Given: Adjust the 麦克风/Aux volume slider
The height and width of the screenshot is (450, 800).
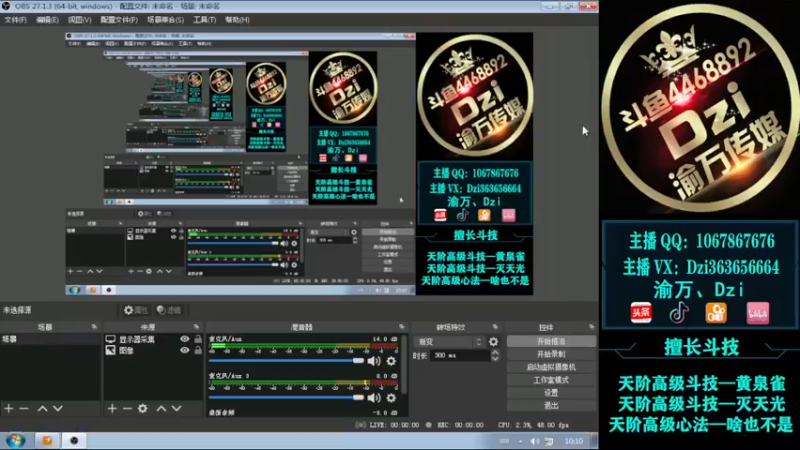Looking at the screenshot, I should pyautogui.click(x=286, y=361).
